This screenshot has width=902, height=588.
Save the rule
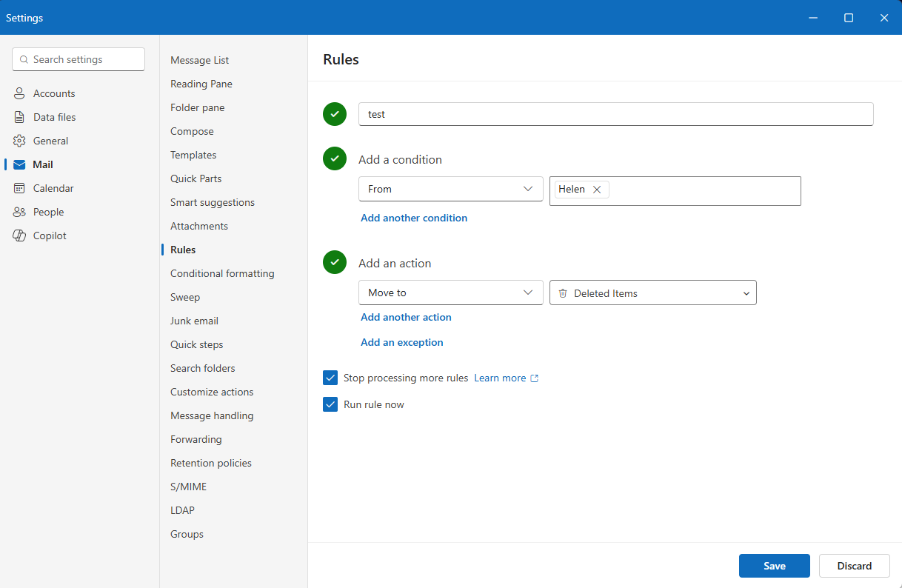click(x=775, y=566)
